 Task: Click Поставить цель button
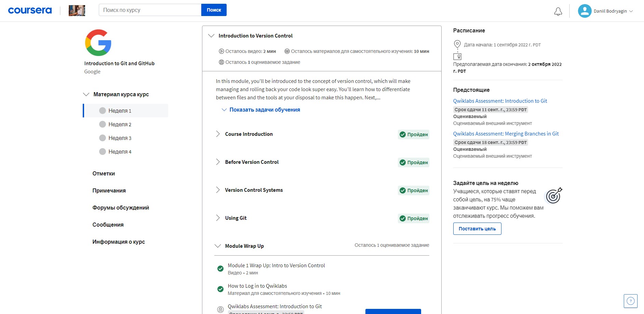point(477,229)
